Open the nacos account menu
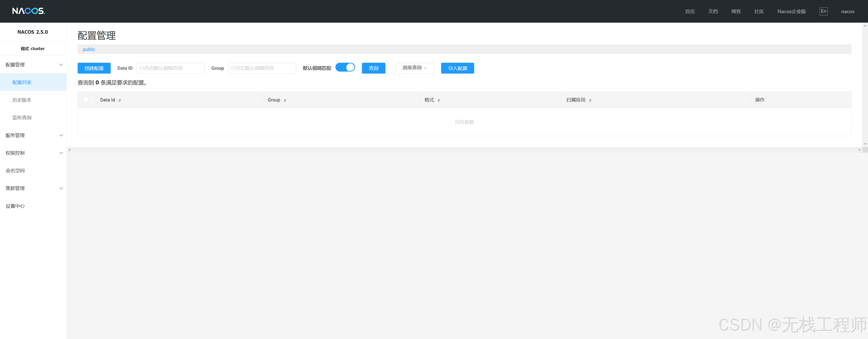This screenshot has height=339, width=868. coord(848,11)
